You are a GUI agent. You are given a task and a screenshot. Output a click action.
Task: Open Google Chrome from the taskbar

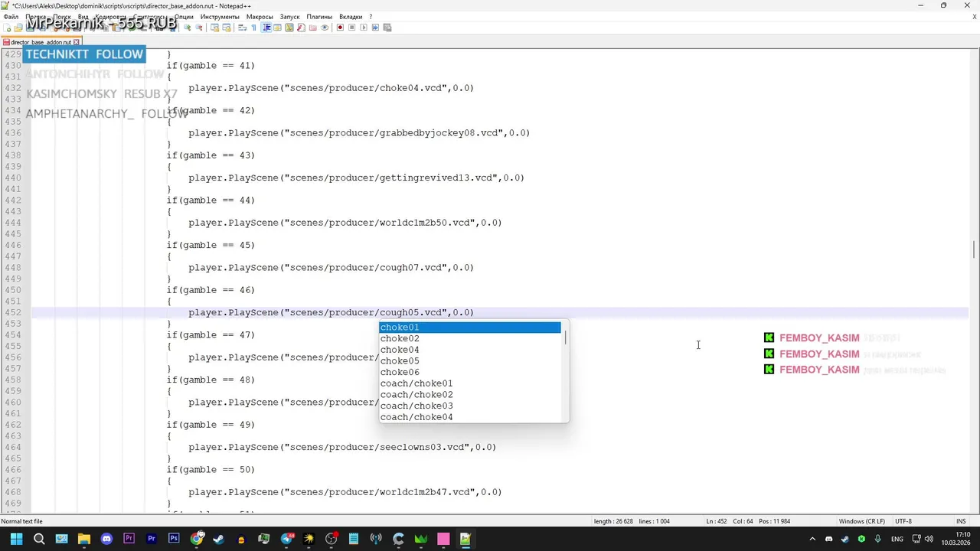coord(196,539)
